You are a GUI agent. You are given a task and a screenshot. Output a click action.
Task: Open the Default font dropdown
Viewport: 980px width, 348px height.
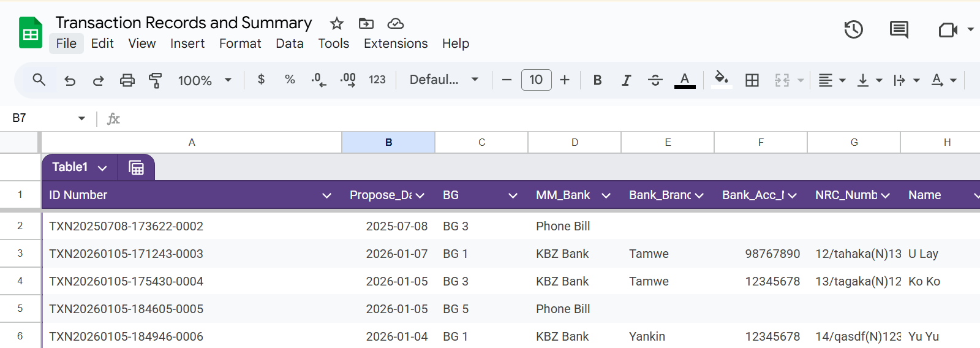(x=443, y=80)
